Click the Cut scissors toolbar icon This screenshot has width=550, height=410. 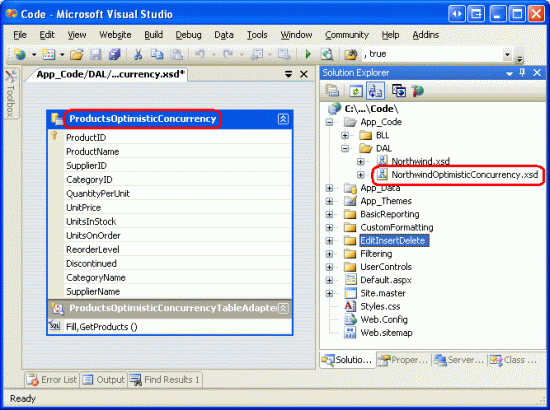click(138, 54)
